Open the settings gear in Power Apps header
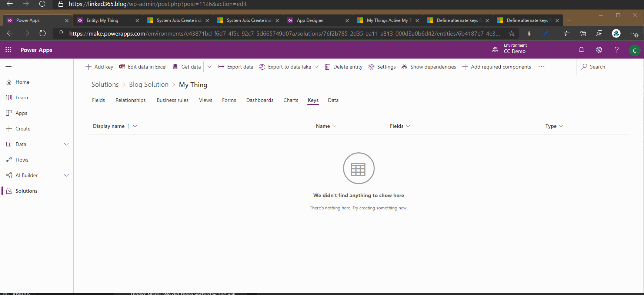Viewport: 644px width, 295px height. 599,50
